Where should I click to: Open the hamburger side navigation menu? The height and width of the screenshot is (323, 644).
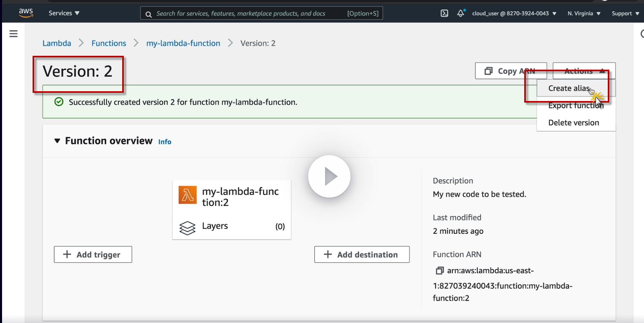[x=13, y=34]
